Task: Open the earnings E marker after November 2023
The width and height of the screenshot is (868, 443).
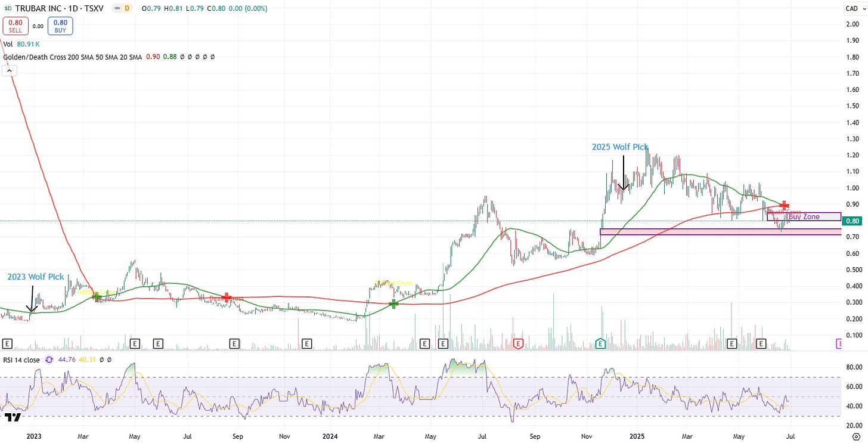Action: pyautogui.click(x=306, y=343)
